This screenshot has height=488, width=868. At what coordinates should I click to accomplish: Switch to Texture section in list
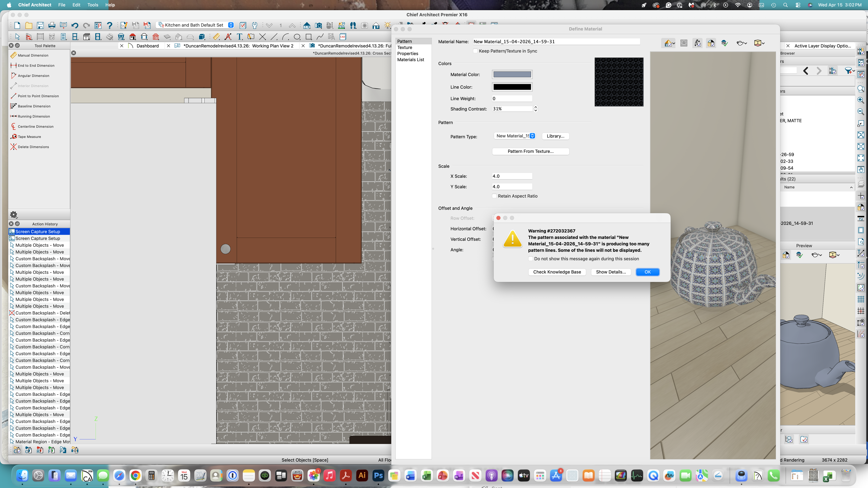tap(404, 47)
